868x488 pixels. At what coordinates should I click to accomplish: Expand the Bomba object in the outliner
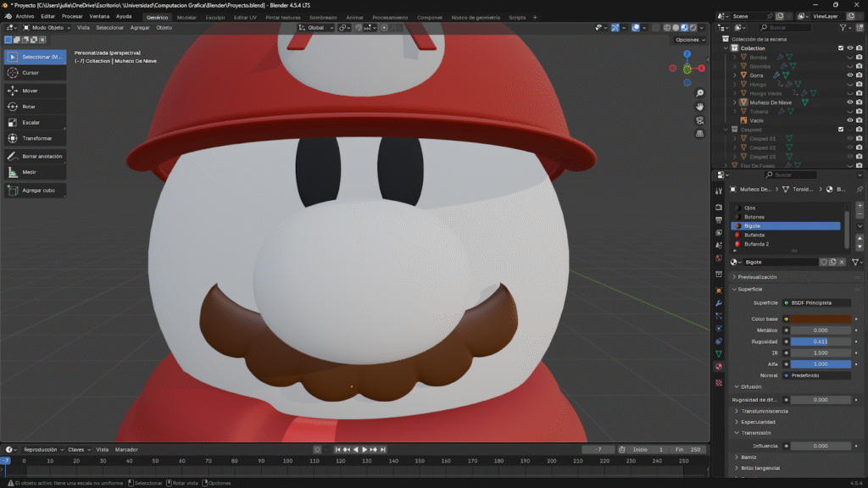pos(735,58)
